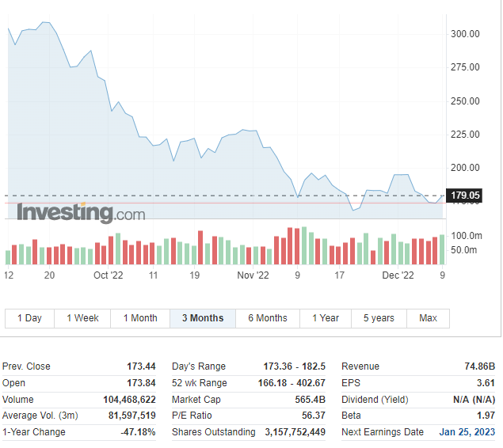Click the 100.0m volume axis label
503x448 pixels.
coord(467,236)
